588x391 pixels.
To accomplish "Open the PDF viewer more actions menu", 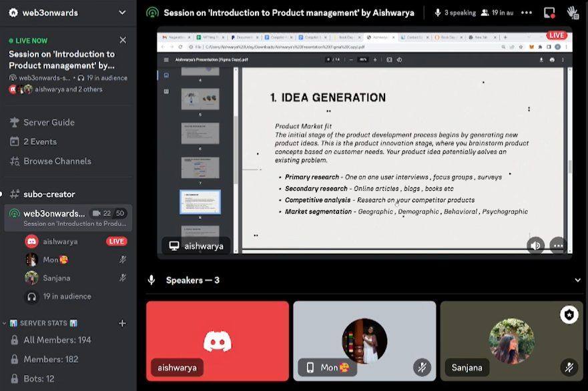I will 563,59.
